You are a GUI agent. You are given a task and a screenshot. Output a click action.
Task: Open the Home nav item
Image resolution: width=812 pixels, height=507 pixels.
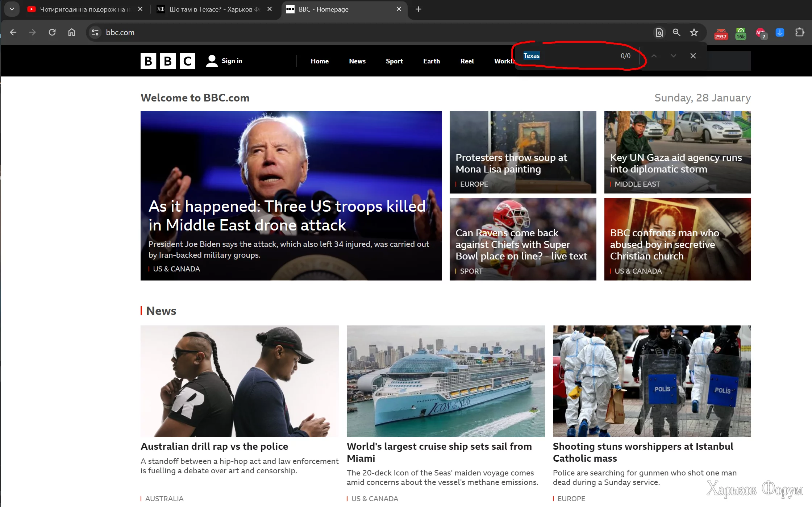click(320, 61)
